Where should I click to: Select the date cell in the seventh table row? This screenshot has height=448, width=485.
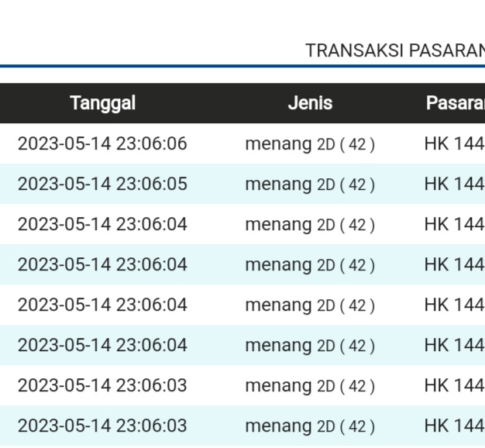click(102, 386)
